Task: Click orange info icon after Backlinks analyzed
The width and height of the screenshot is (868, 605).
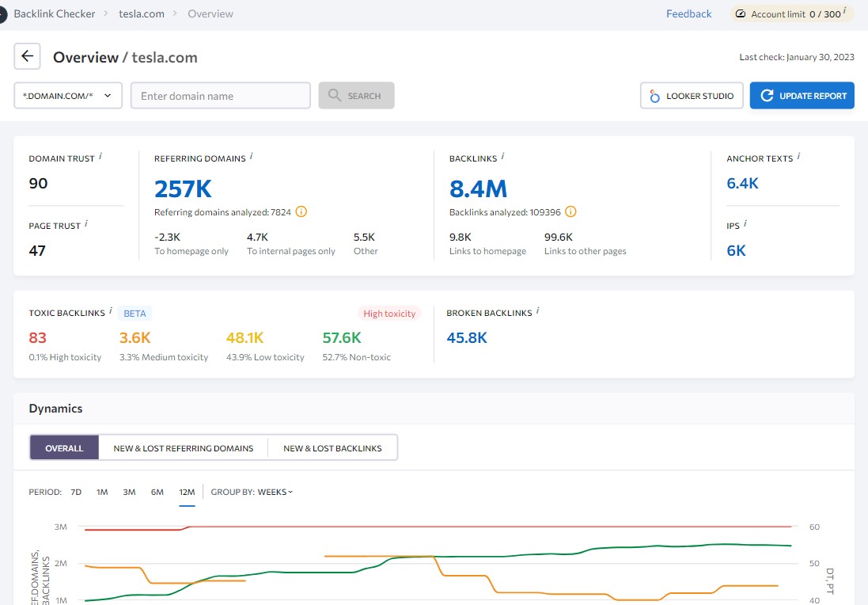Action: pyautogui.click(x=570, y=211)
